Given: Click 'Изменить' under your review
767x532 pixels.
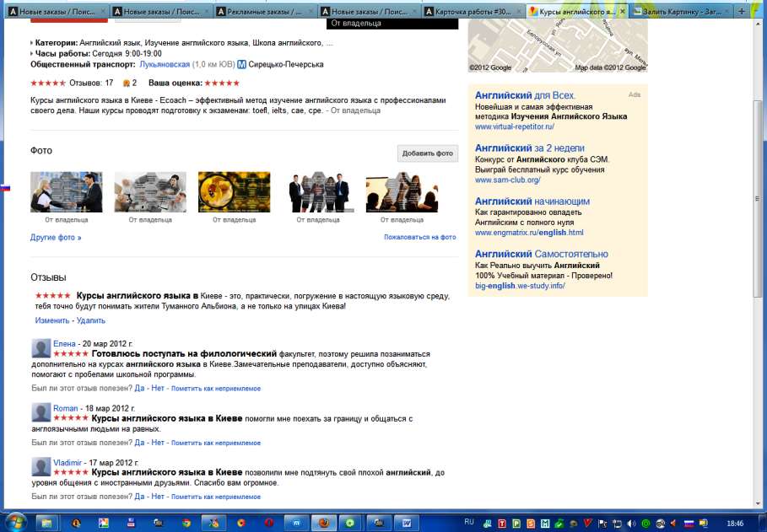Looking at the screenshot, I should click(51, 320).
